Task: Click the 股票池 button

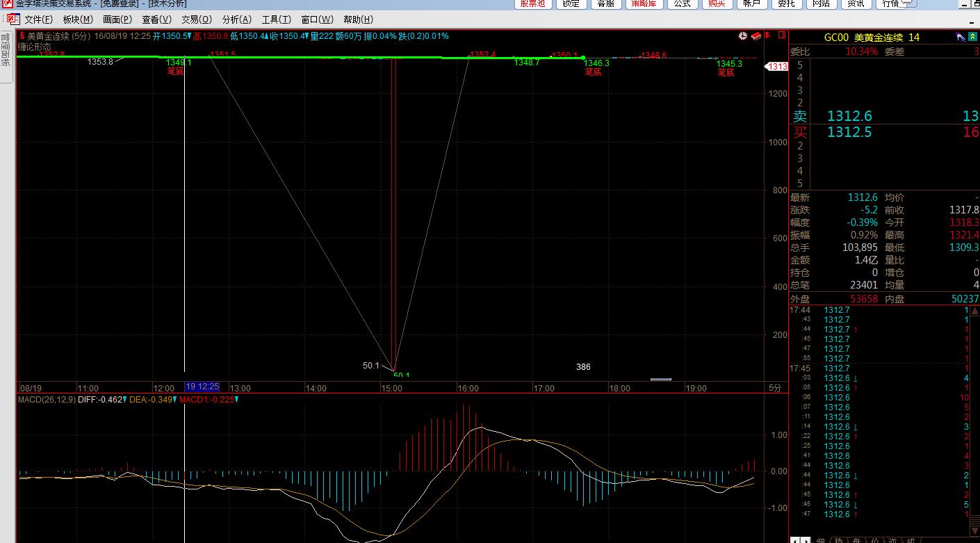Action: [534, 3]
